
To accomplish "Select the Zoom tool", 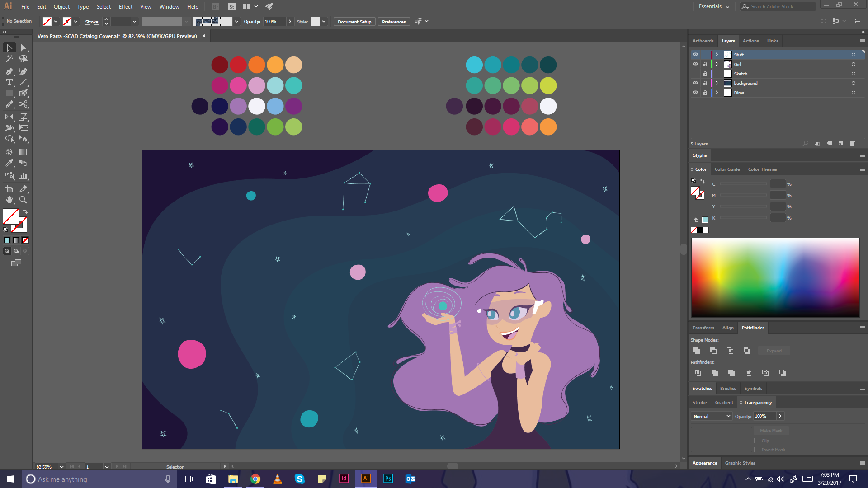I will pyautogui.click(x=23, y=200).
